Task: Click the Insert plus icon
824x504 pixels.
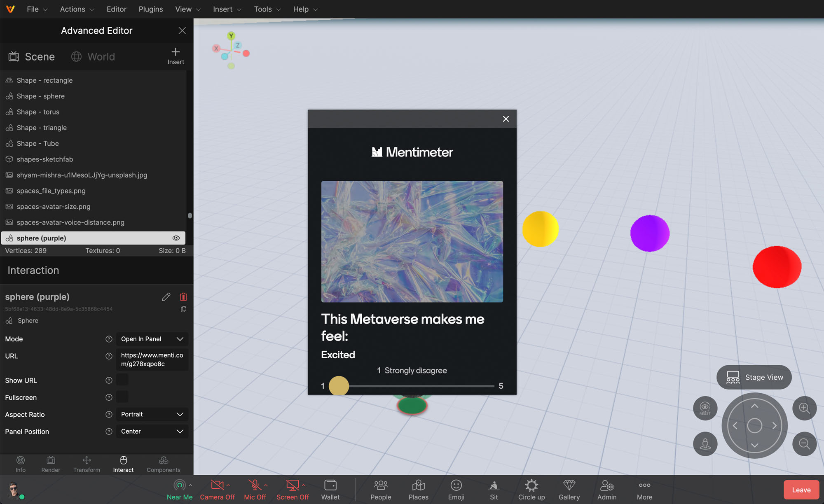Action: pos(176,52)
